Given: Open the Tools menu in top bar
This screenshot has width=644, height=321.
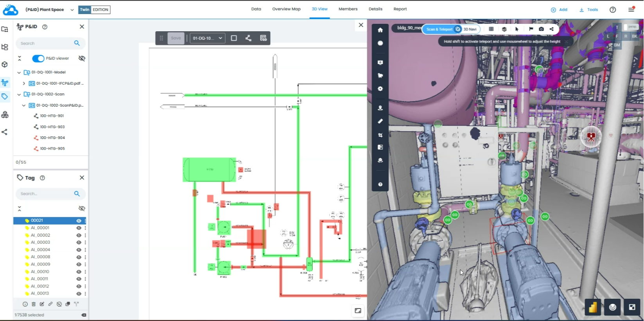Looking at the screenshot, I should coord(588,10).
